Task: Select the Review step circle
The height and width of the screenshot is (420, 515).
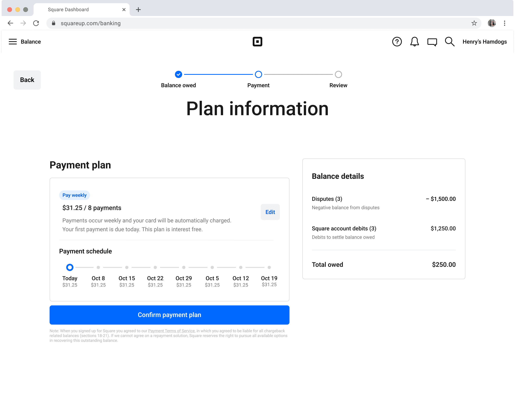Action: pos(338,75)
